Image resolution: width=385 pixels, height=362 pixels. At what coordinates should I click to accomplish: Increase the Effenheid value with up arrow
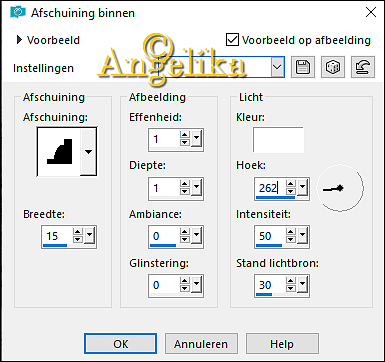[x=184, y=135]
